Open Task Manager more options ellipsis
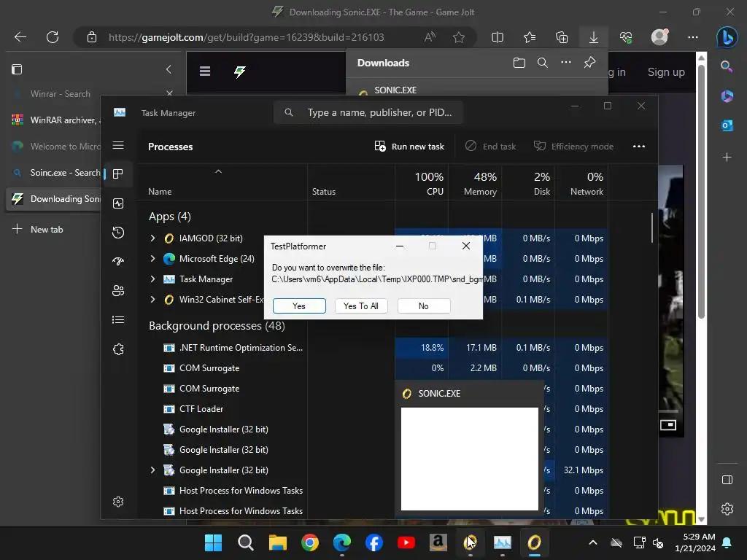747x560 pixels. coord(639,146)
